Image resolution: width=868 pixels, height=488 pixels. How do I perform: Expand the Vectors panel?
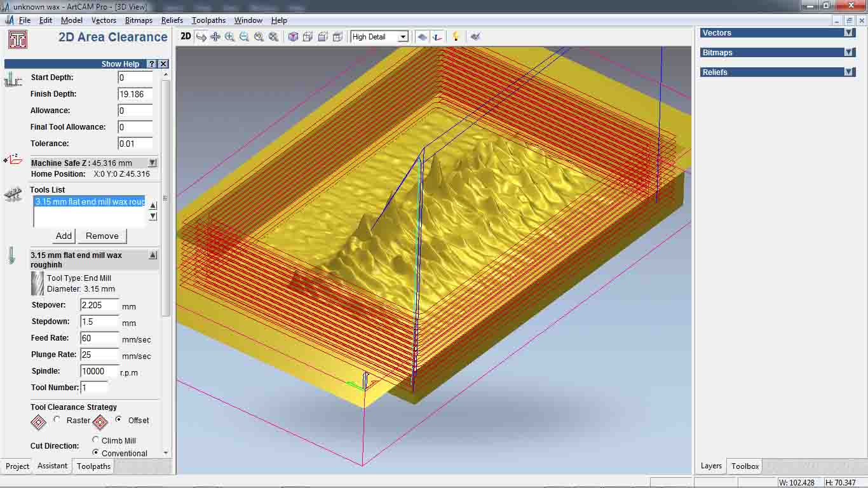coord(848,33)
